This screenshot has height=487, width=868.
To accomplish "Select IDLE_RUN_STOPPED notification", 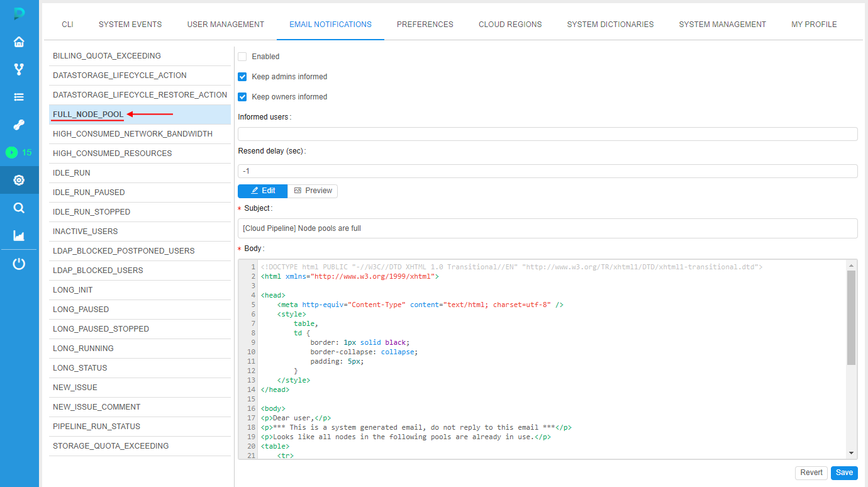I will pyautogui.click(x=140, y=212).
